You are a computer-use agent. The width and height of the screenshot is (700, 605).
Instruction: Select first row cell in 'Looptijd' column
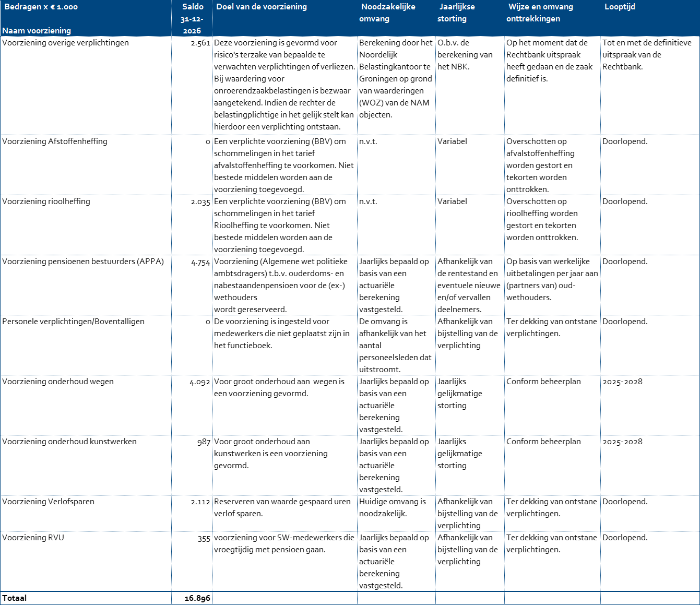650,86
